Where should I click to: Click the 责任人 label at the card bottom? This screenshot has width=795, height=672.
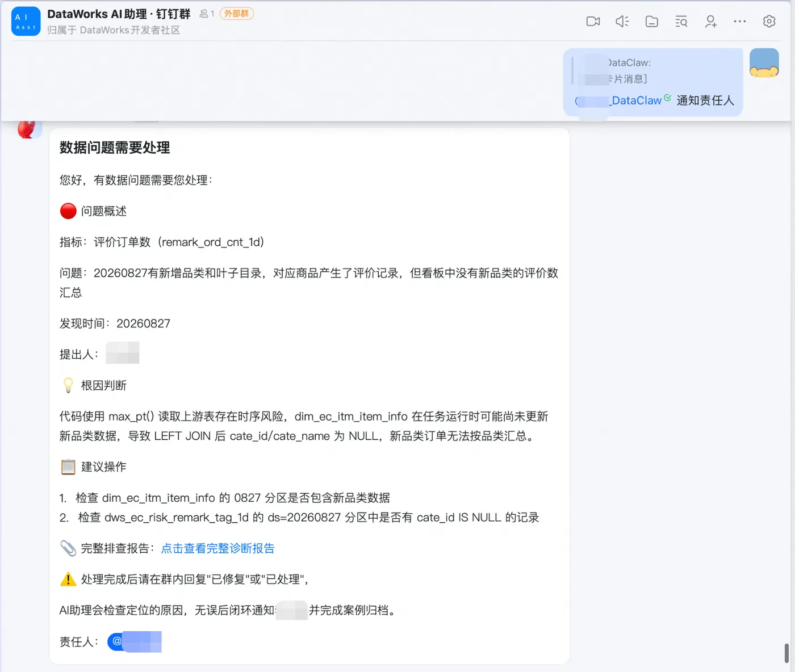tap(79, 642)
